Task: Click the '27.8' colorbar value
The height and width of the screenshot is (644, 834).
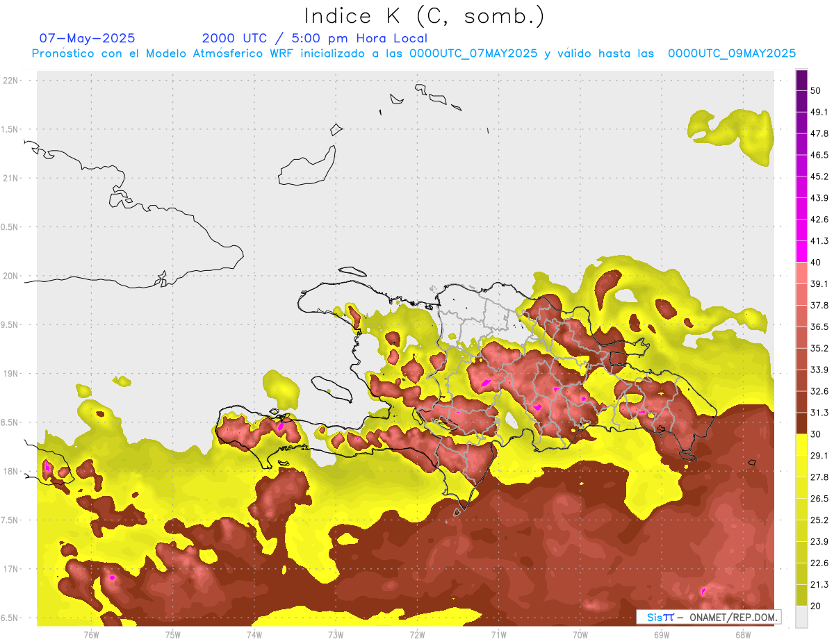Action: coord(819,477)
